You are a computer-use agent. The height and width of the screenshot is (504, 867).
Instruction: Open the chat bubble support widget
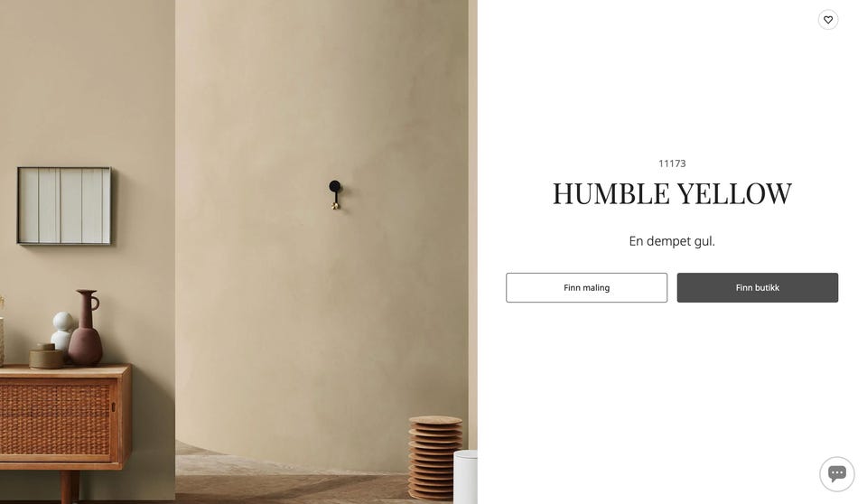point(836,473)
